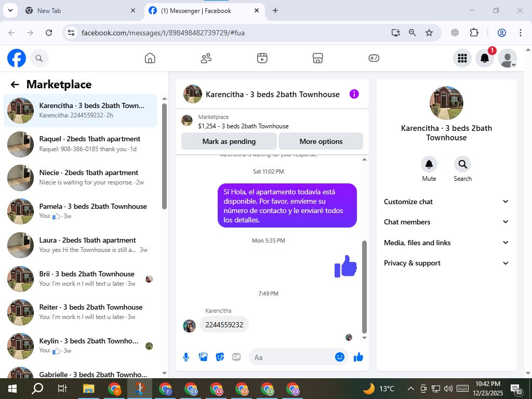
Task: Open the Keylin 3 beds Townhouse conversation
Action: click(81, 345)
